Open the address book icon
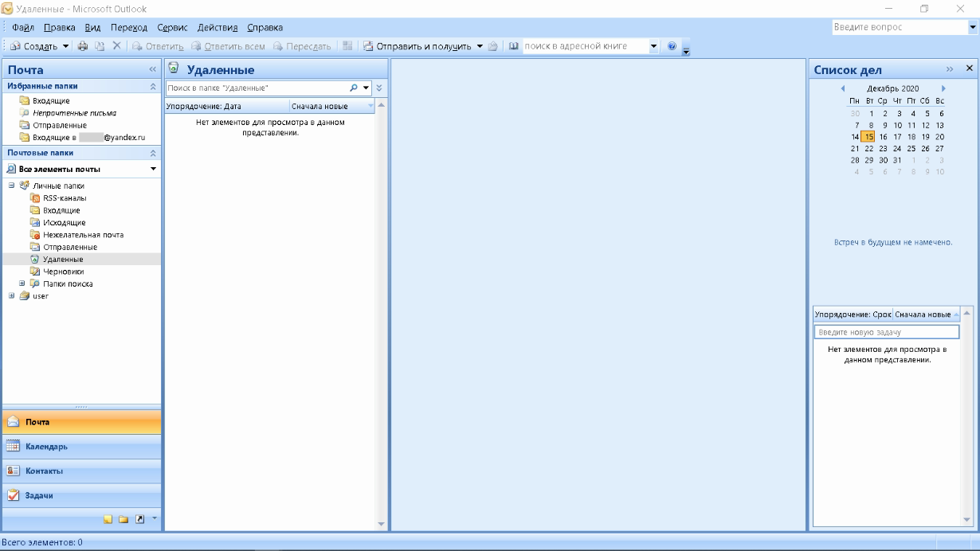The height and width of the screenshot is (551, 980). (x=514, y=46)
